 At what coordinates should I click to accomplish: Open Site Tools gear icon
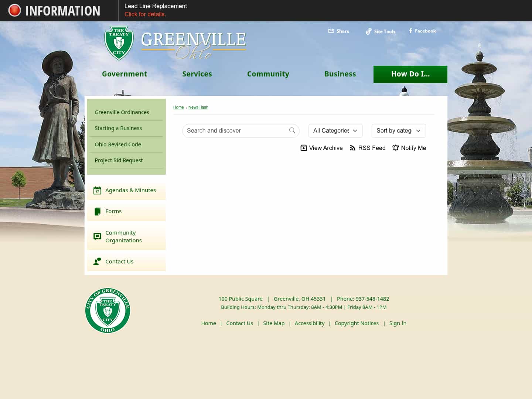coord(369,31)
